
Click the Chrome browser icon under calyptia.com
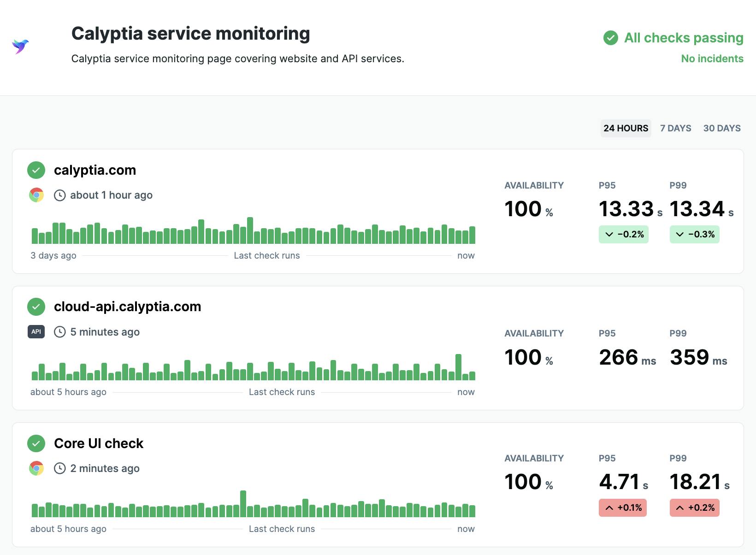click(x=36, y=195)
